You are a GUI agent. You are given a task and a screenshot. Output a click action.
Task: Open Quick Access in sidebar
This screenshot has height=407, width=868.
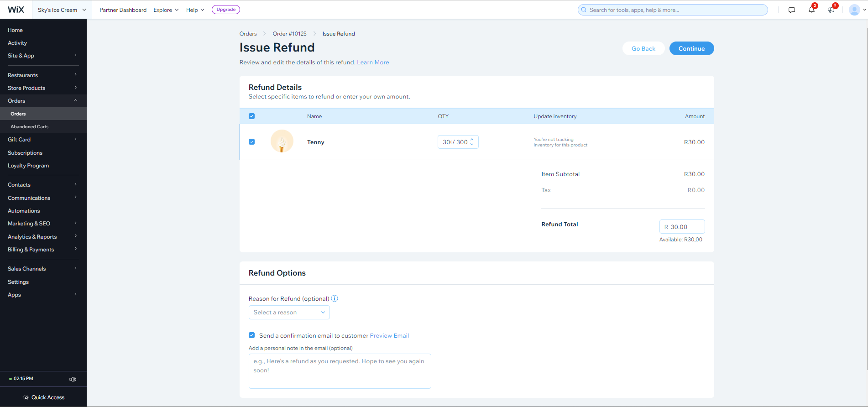tap(43, 397)
